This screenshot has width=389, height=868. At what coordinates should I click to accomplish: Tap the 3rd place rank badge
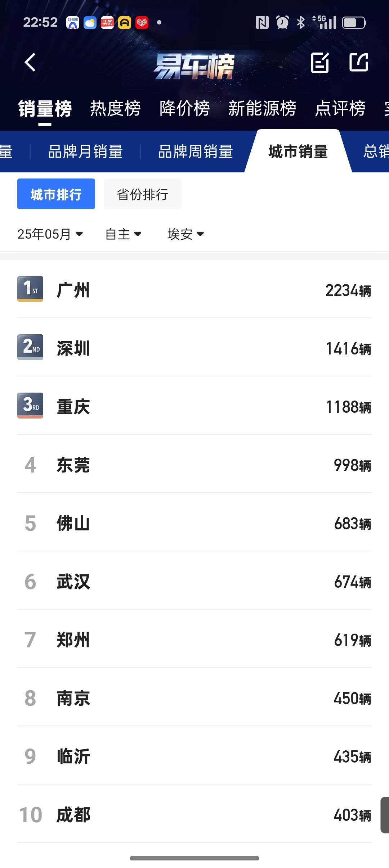30,406
